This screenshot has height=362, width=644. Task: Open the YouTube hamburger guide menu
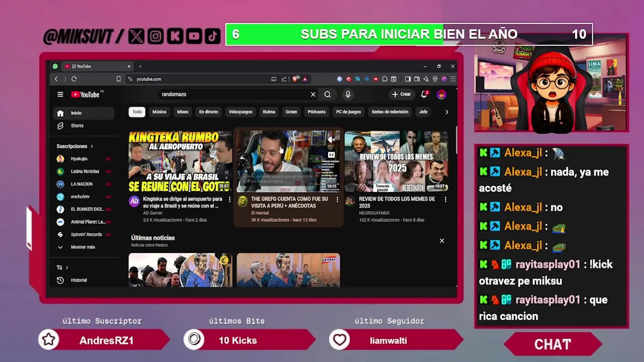(60, 95)
